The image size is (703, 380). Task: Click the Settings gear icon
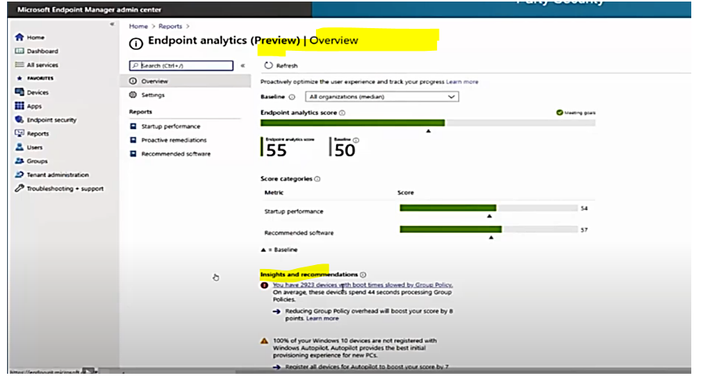[x=133, y=95]
